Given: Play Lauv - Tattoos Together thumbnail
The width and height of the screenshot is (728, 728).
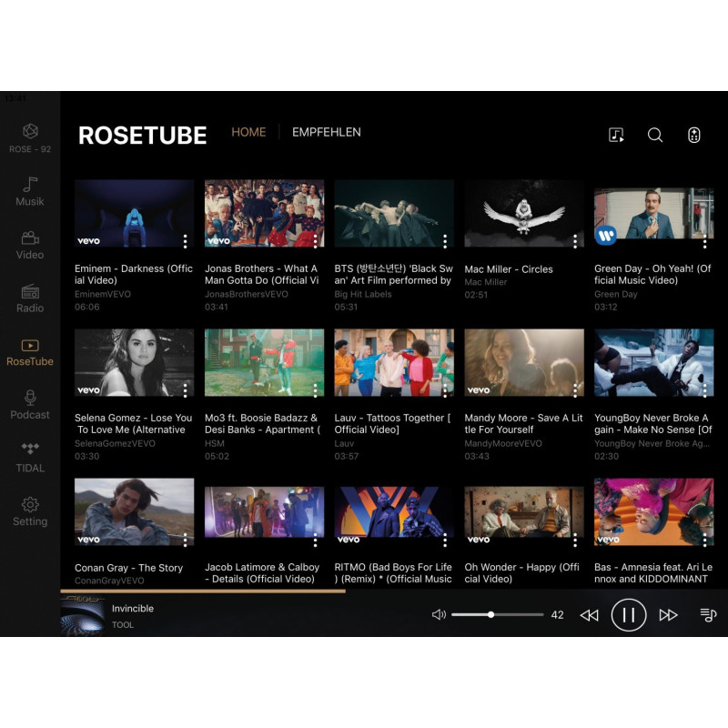Looking at the screenshot, I should [394, 362].
